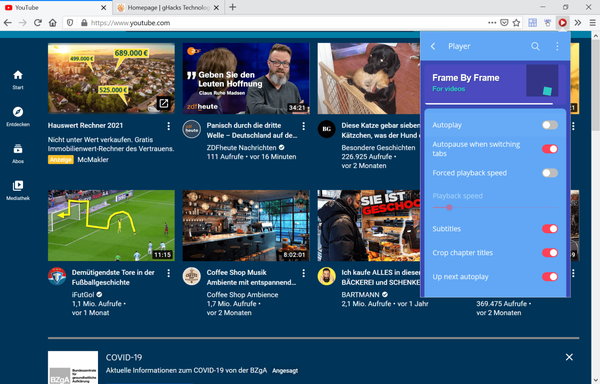Viewport: 600px width, 384px height.
Task: Play the cat and dog video thumbnail
Action: pyautogui.click(x=368, y=78)
